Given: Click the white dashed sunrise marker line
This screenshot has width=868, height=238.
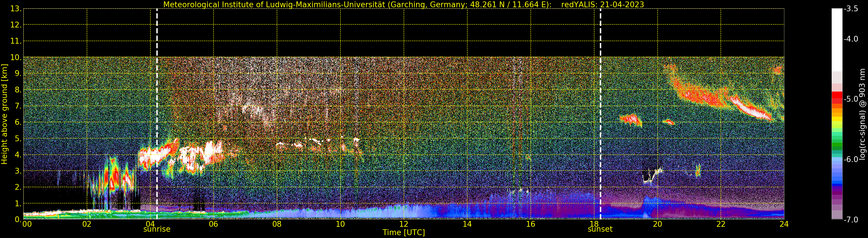Looking at the screenshot, I should coord(157,114).
